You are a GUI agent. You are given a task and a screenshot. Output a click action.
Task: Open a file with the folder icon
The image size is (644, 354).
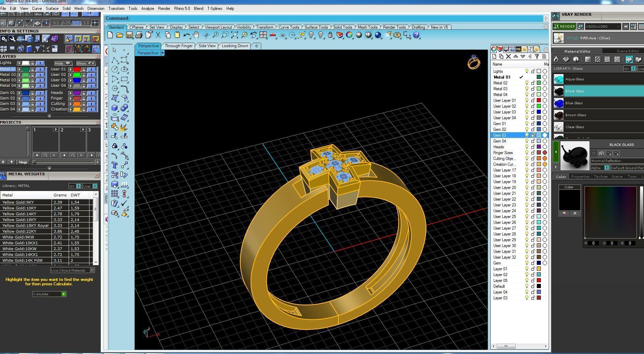[x=120, y=35]
